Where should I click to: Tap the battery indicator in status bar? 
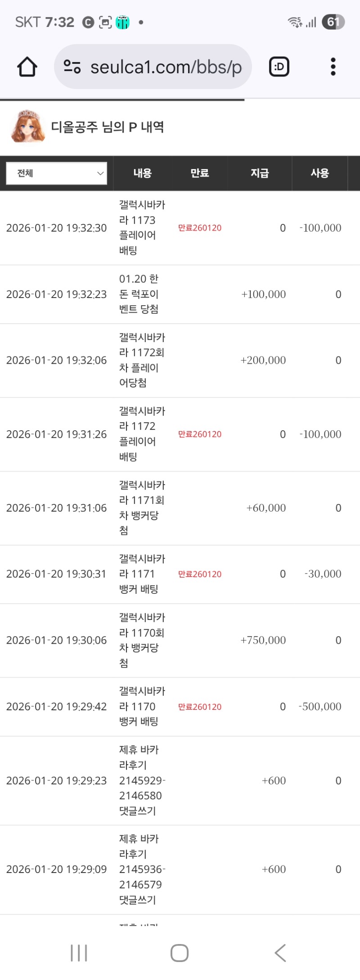tap(333, 22)
